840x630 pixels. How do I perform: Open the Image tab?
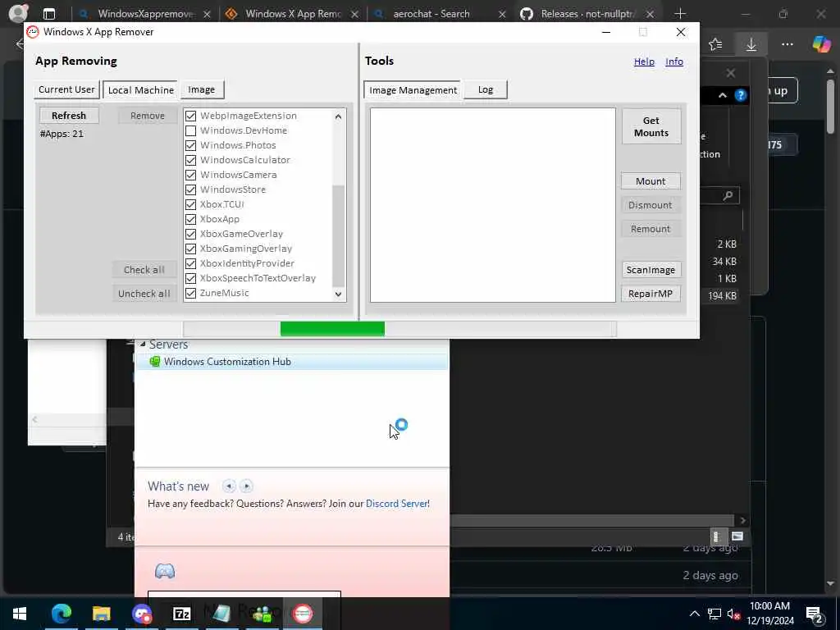tap(202, 89)
